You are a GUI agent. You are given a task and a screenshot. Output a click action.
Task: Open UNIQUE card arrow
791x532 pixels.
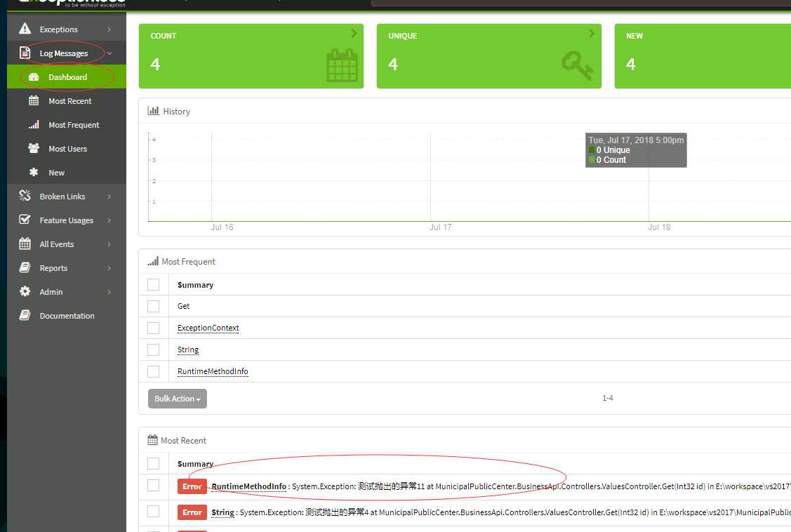[x=592, y=33]
